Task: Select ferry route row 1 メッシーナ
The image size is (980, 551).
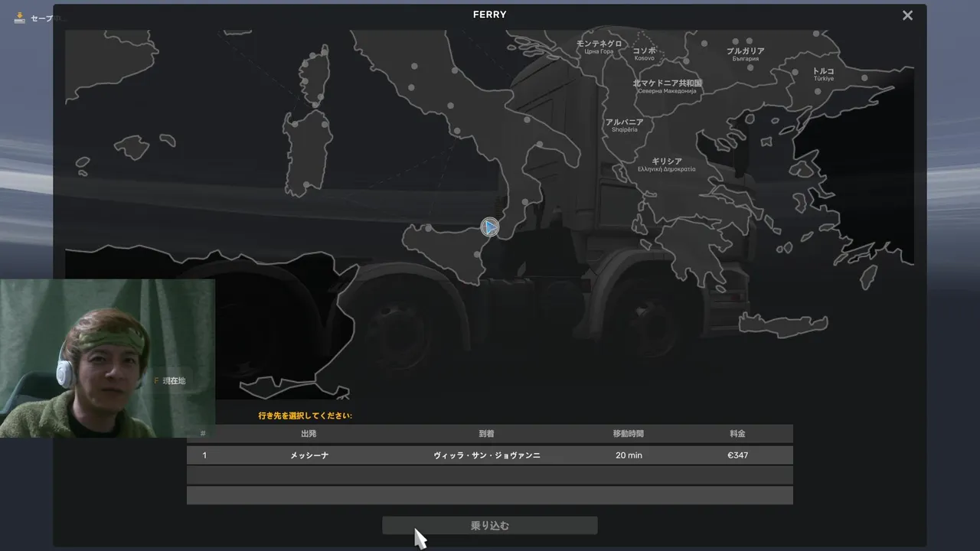Action: coord(490,455)
